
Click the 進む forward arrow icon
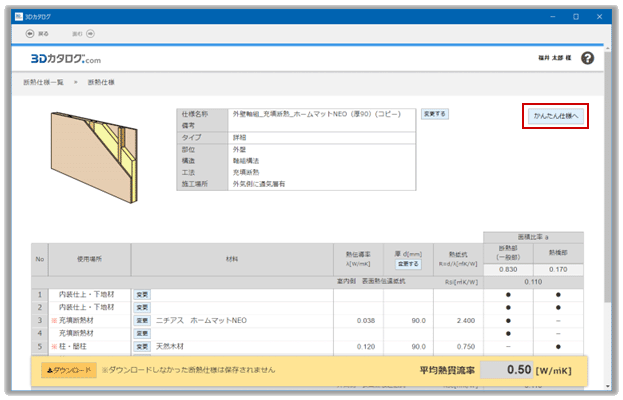(89, 33)
